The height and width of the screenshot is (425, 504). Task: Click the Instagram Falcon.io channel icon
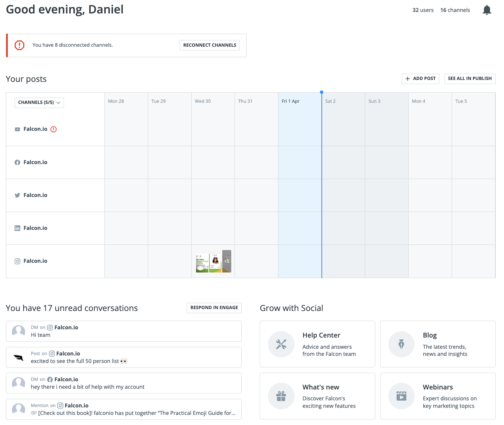coord(17,261)
